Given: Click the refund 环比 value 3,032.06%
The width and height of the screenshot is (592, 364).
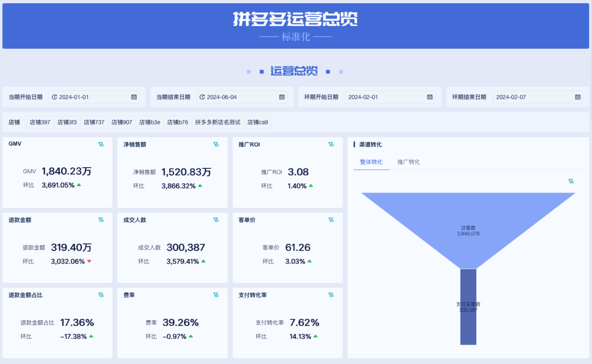Looking at the screenshot, I should pyautogui.click(x=68, y=261).
